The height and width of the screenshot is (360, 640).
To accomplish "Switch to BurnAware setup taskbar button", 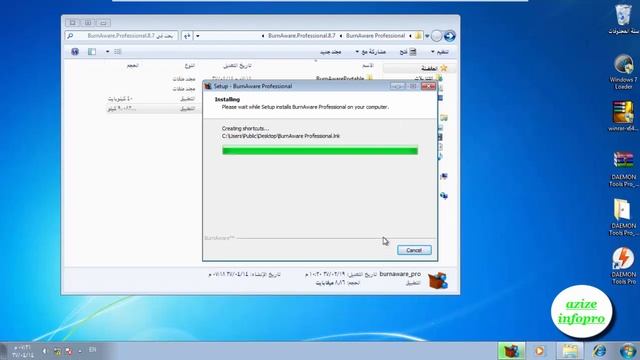I will 511,351.
